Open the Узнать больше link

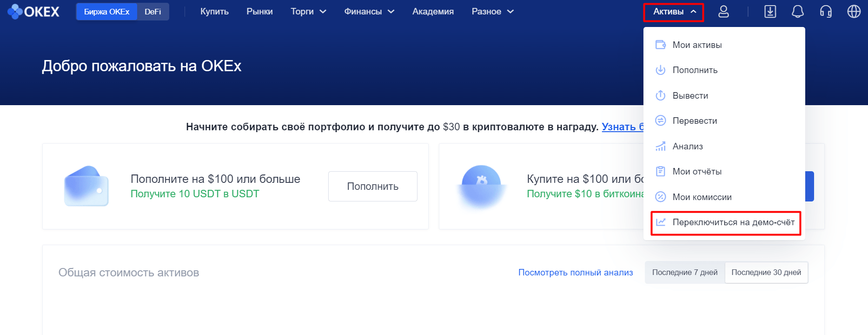(623, 127)
